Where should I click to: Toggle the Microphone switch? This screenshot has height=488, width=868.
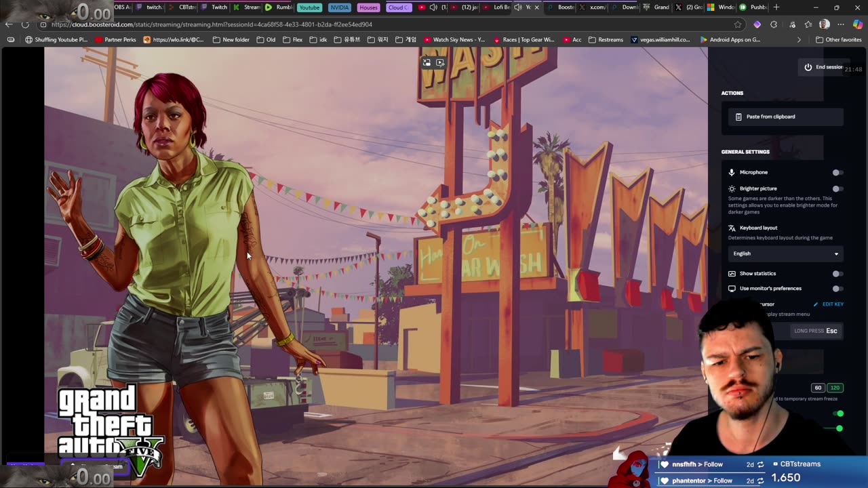click(x=837, y=173)
